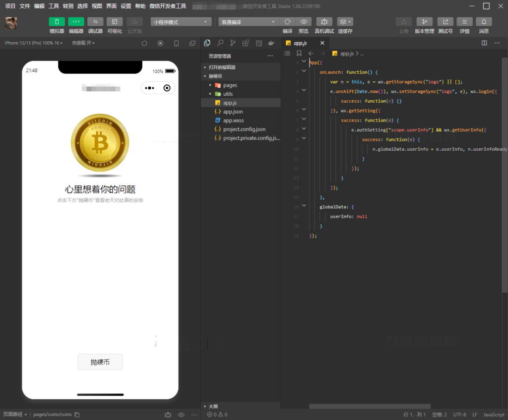Open the search icon in the editor sidebar
508x420 pixels.
point(220,43)
